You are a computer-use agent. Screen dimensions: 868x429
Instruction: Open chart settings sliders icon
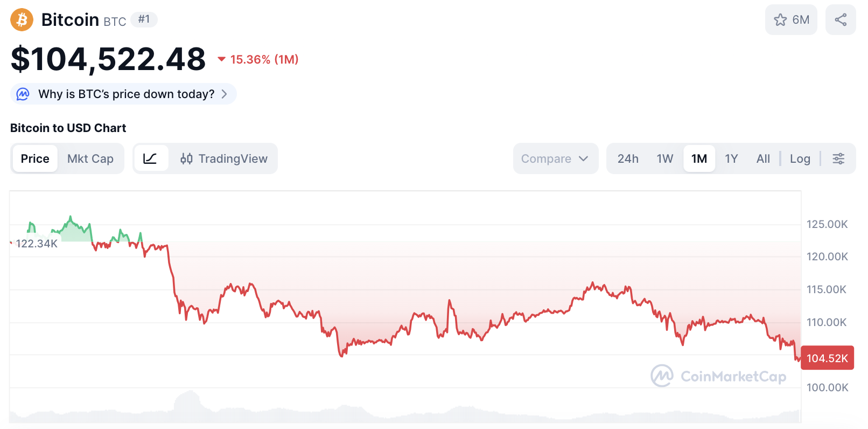click(x=838, y=158)
